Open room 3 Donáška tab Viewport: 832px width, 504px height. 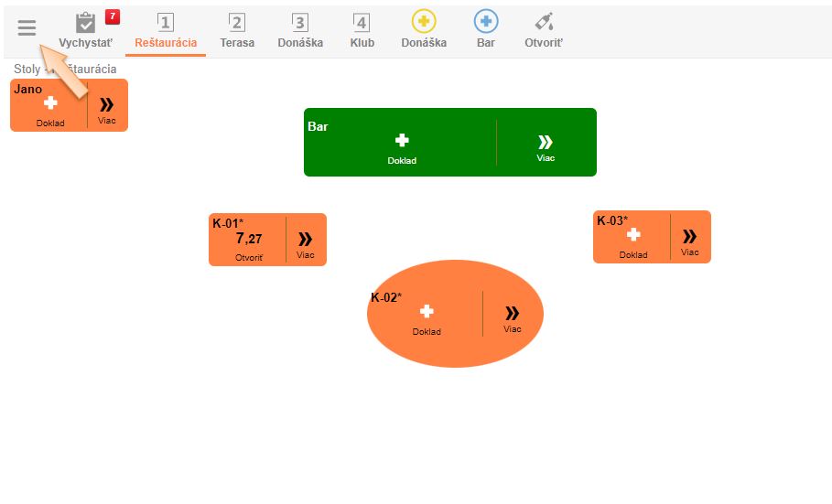[300, 30]
